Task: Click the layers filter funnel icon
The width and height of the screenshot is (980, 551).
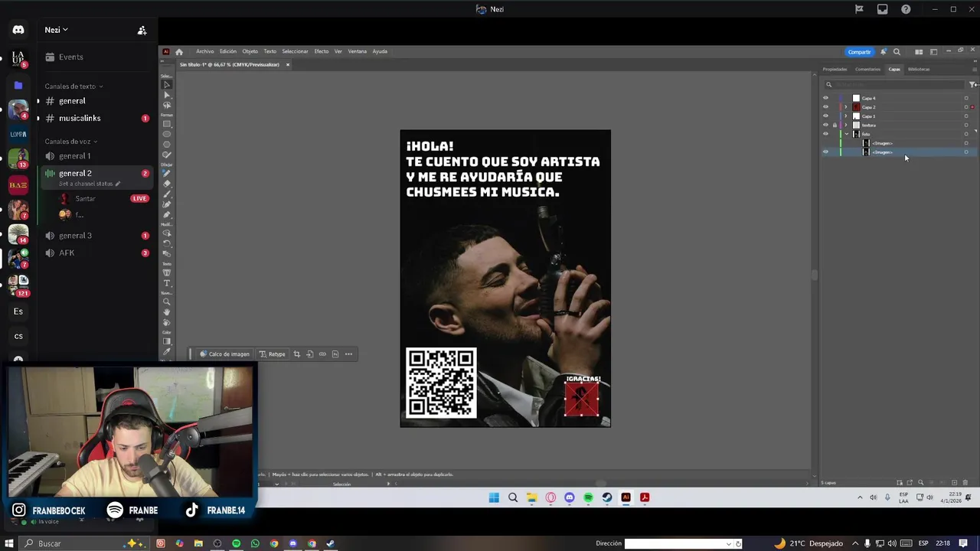Action: pos(973,85)
